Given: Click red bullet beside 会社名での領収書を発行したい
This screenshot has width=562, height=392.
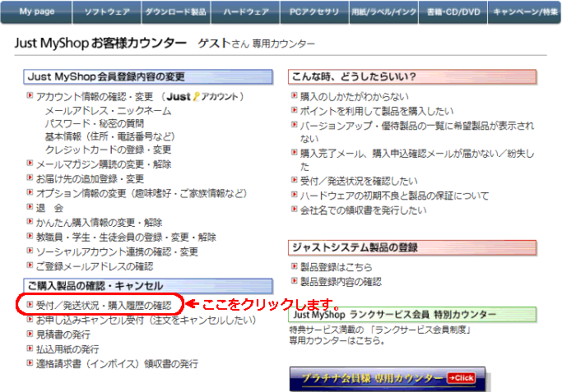Looking at the screenshot, I should pos(295,209).
